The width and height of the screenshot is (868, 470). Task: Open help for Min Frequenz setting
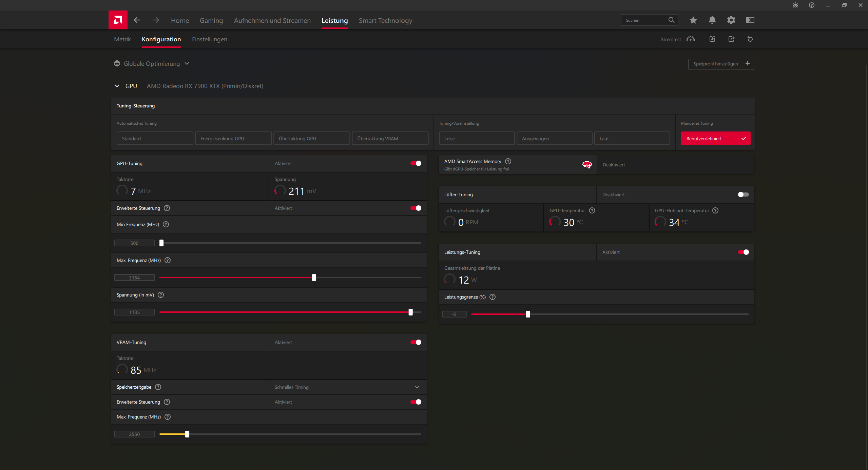pos(166,224)
